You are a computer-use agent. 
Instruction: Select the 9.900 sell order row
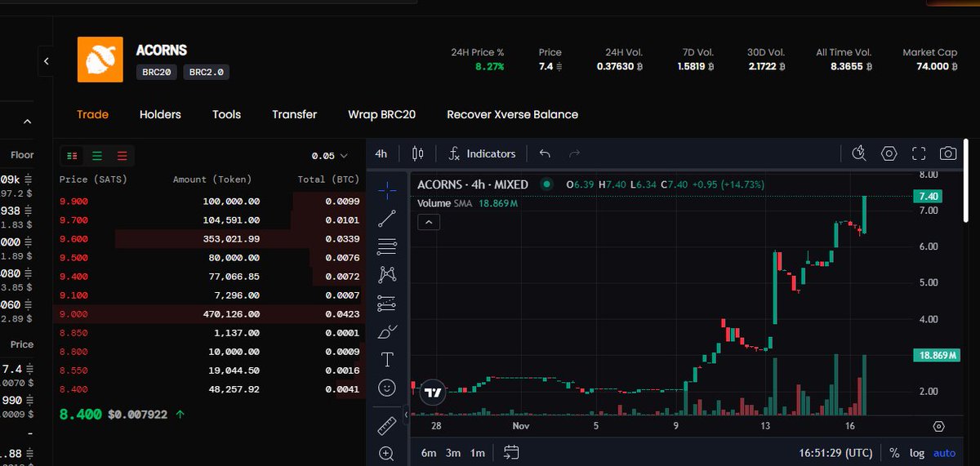[210, 200]
